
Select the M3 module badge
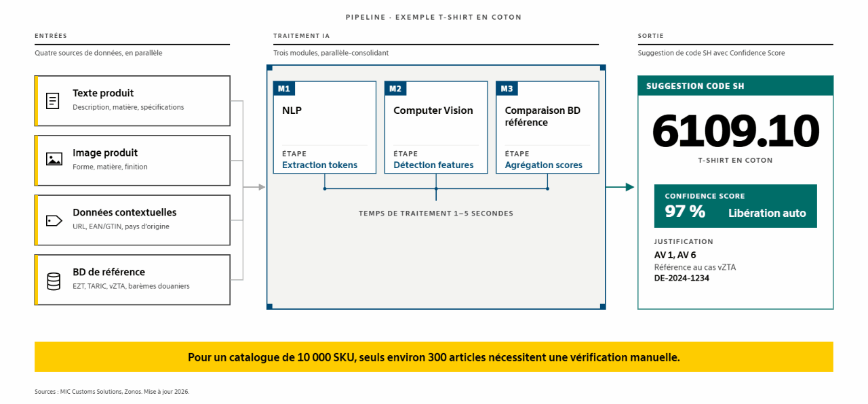[507, 88]
